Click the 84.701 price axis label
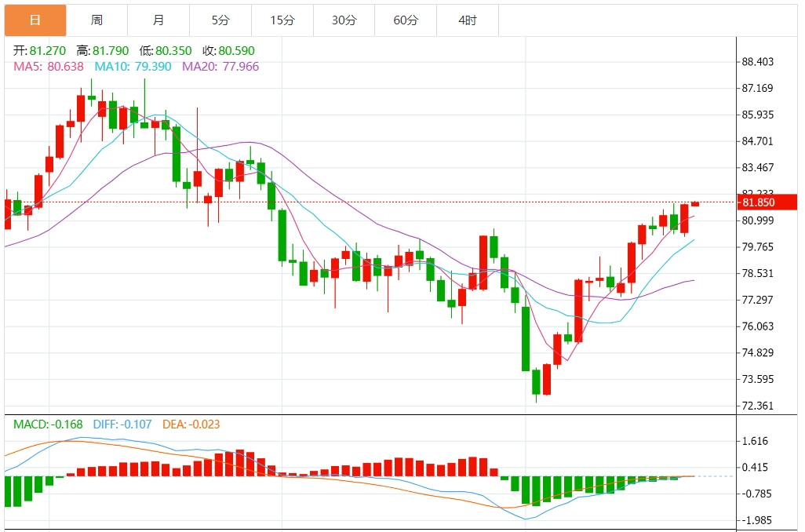Viewport: 805px width, 532px height. [758, 141]
